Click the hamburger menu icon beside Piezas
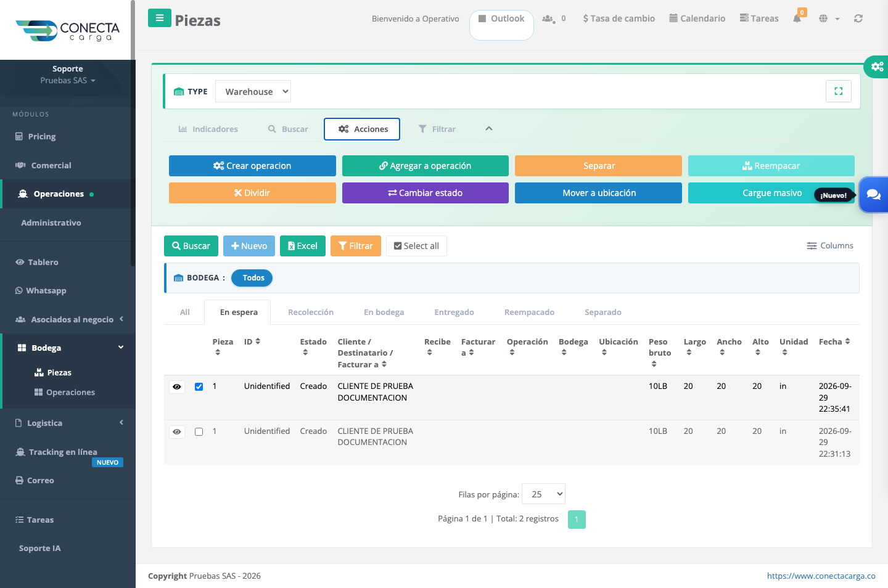This screenshot has height=588, width=888. click(x=160, y=18)
